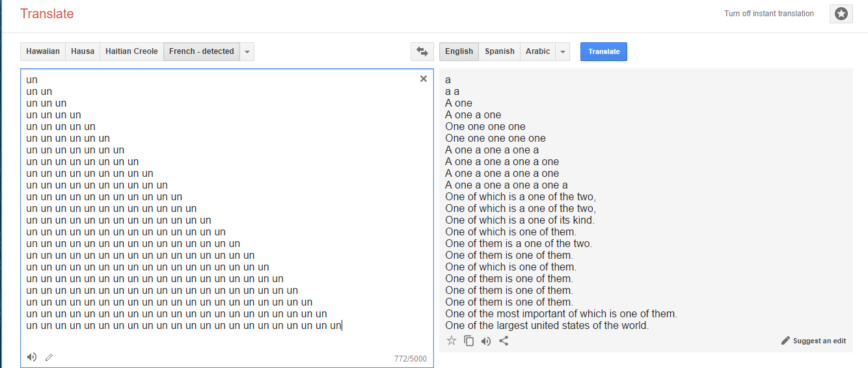Image resolution: width=868 pixels, height=368 pixels.
Task: Clear the source text with the X
Action: click(424, 79)
